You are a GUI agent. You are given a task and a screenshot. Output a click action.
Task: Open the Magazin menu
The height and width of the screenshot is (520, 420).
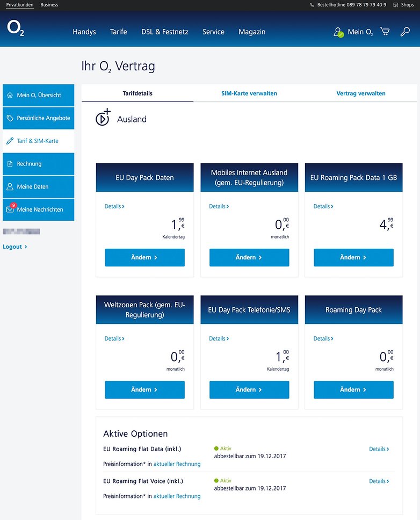252,32
